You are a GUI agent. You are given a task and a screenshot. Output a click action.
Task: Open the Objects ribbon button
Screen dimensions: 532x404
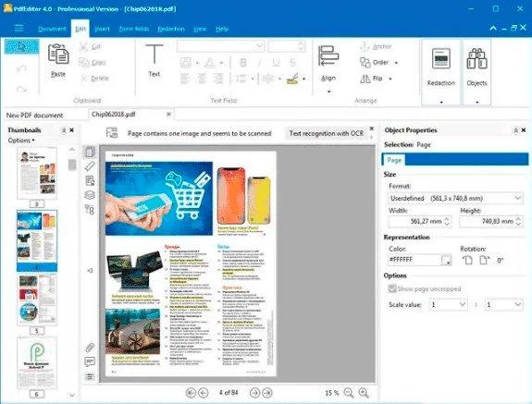coord(476,59)
